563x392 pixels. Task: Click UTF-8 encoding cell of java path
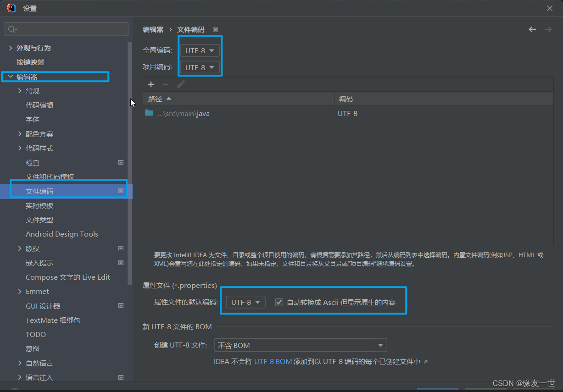347,113
